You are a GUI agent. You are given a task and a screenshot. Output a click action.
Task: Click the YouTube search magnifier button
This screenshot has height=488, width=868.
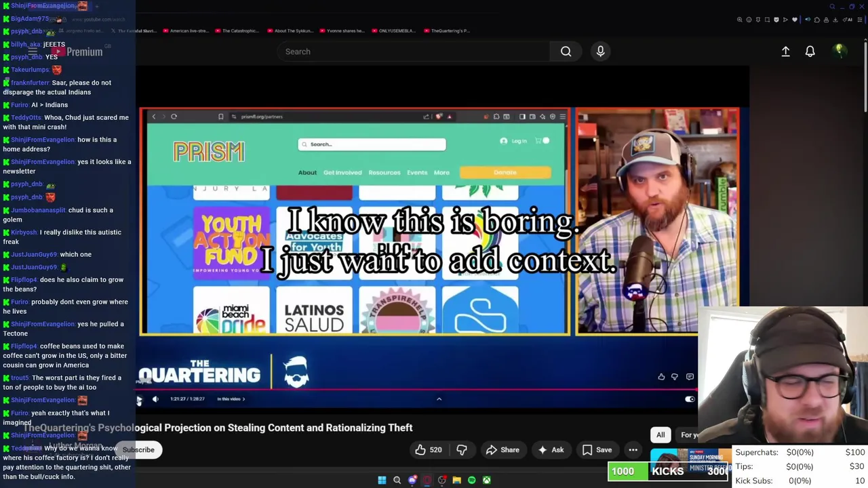pos(566,52)
